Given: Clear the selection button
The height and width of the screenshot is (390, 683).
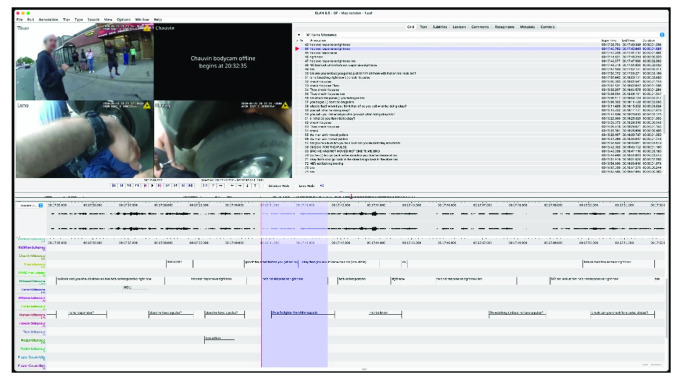Looking at the screenshot, I should point(213,186).
